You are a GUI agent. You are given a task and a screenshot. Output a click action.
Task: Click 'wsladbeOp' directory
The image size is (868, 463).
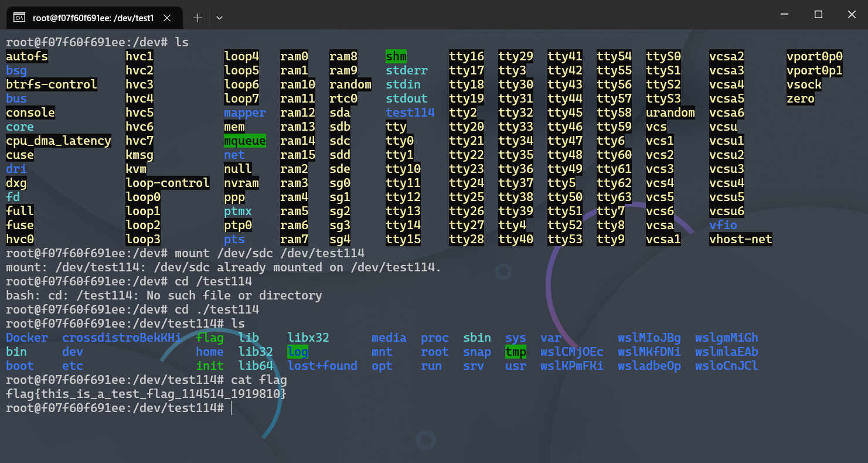pos(649,366)
